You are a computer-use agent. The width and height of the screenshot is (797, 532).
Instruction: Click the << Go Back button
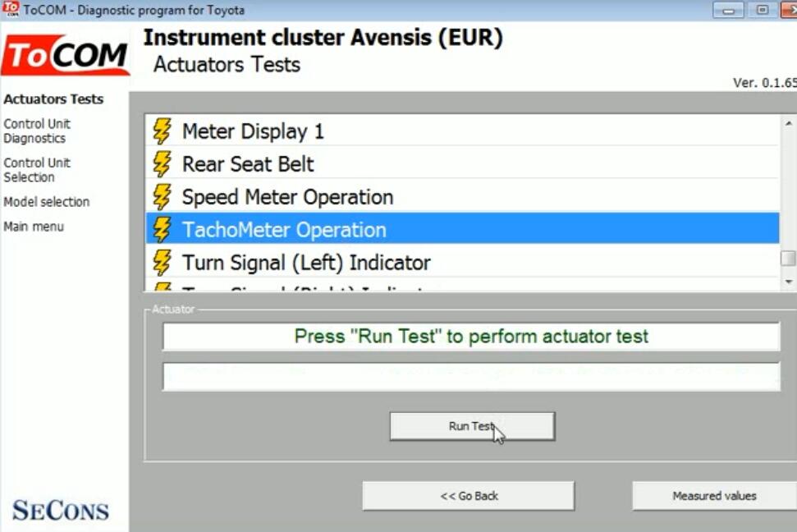pos(469,496)
